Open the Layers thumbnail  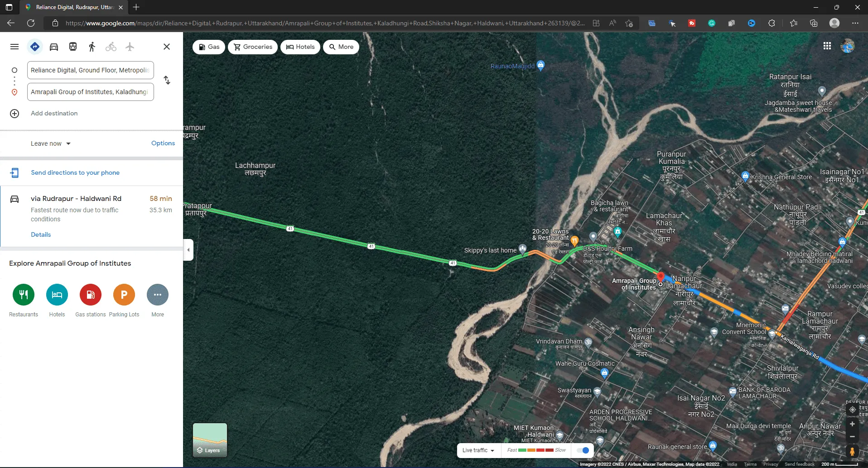[x=210, y=440]
